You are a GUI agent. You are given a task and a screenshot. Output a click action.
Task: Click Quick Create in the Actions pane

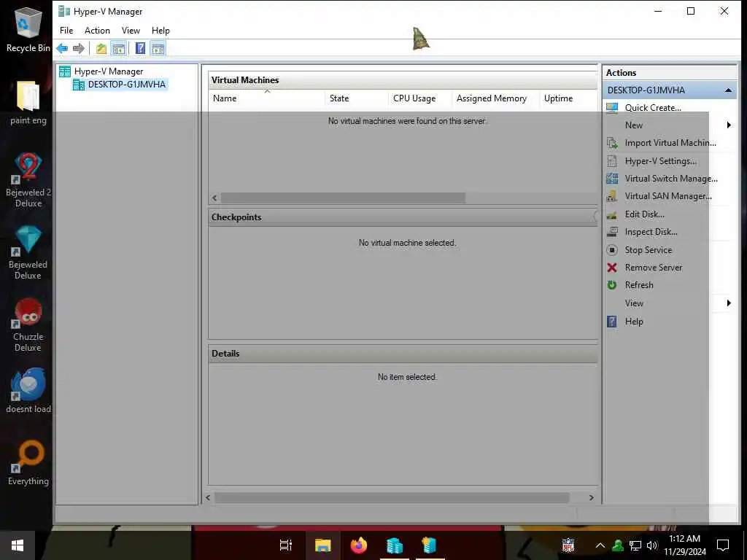coord(653,108)
